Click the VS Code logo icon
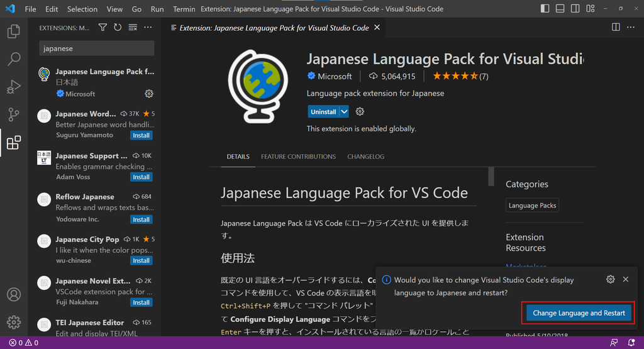 [10, 9]
